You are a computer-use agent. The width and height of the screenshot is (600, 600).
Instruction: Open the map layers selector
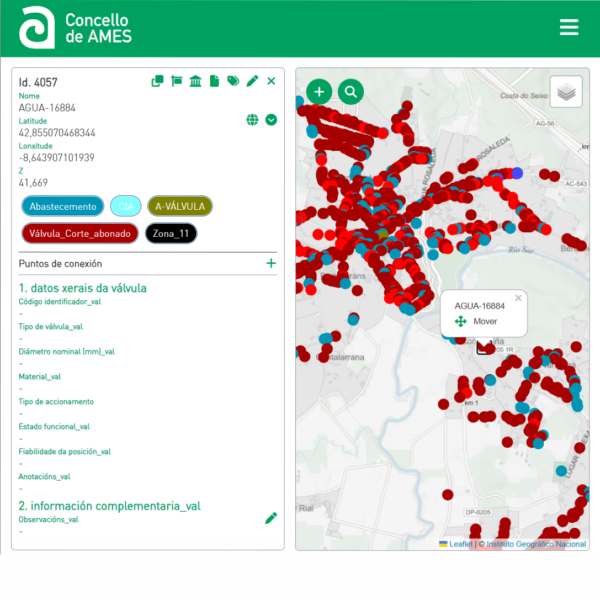click(x=566, y=92)
